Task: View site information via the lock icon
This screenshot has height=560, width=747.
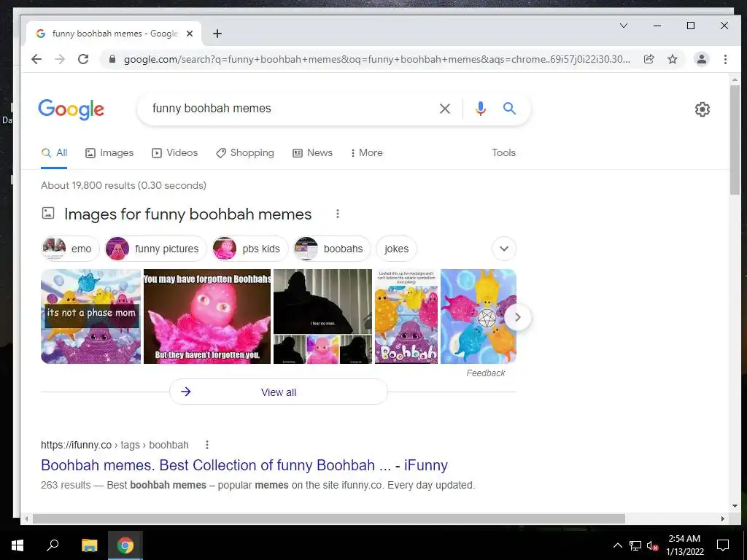Action: (112, 59)
